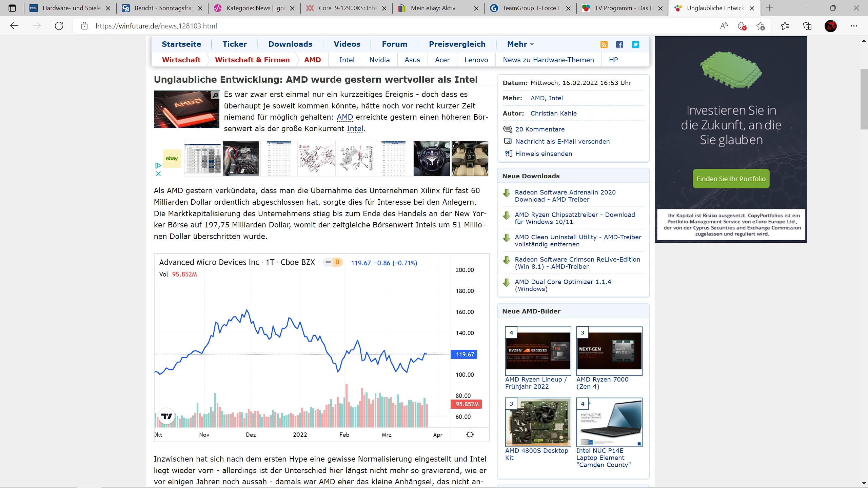Click the chart settings gear icon

pyautogui.click(x=470, y=434)
